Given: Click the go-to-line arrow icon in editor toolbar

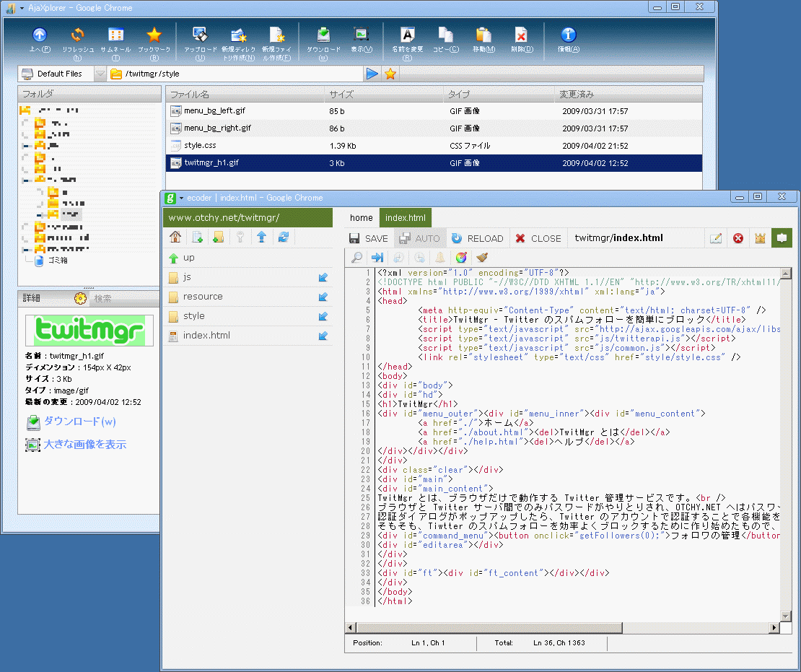Looking at the screenshot, I should (x=377, y=258).
